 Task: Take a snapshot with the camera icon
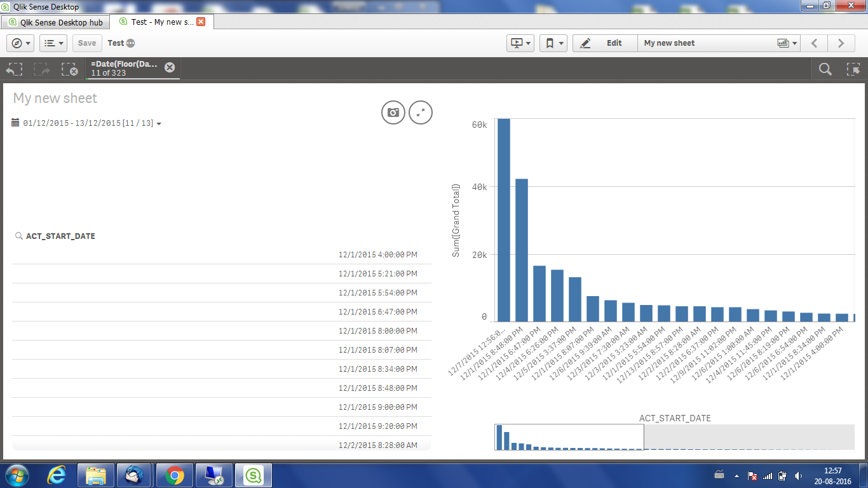point(393,112)
